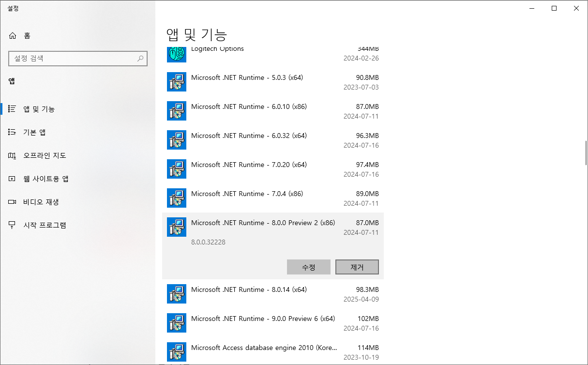Click the 오프라인 지도 map icon
The width and height of the screenshot is (588, 365).
click(13, 155)
